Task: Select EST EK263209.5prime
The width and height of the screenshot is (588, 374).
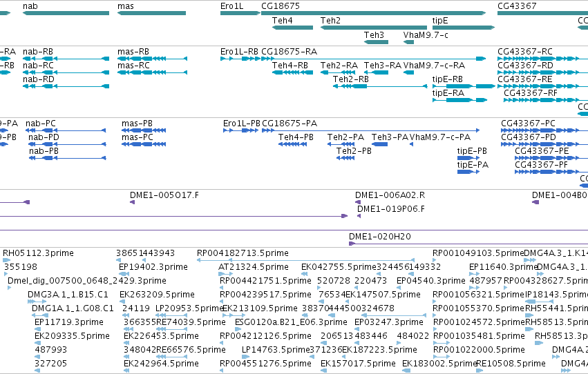Action: click(x=124, y=302)
